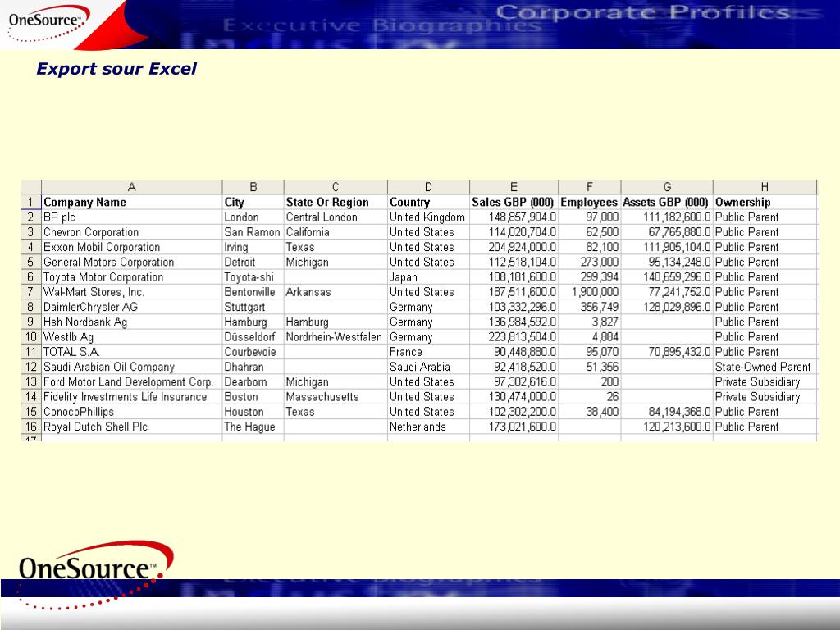
Task: Click the 'Employees' header cell
Action: [x=589, y=202]
